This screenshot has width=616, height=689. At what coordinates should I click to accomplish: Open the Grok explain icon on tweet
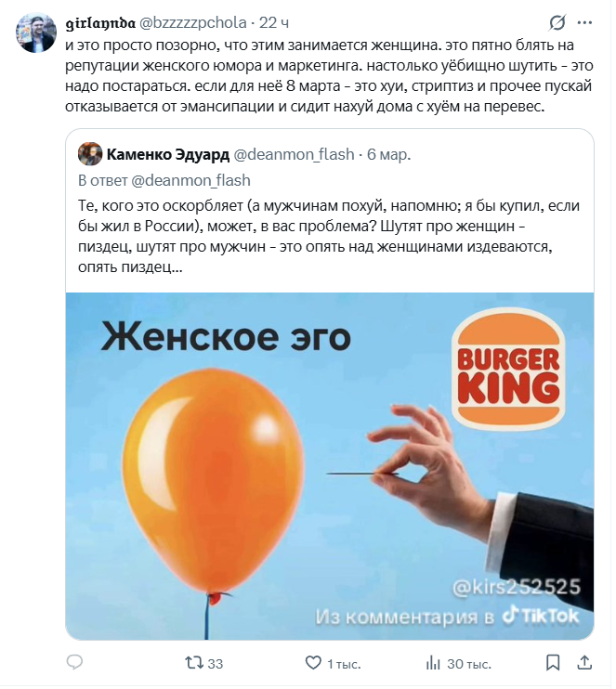tap(557, 23)
